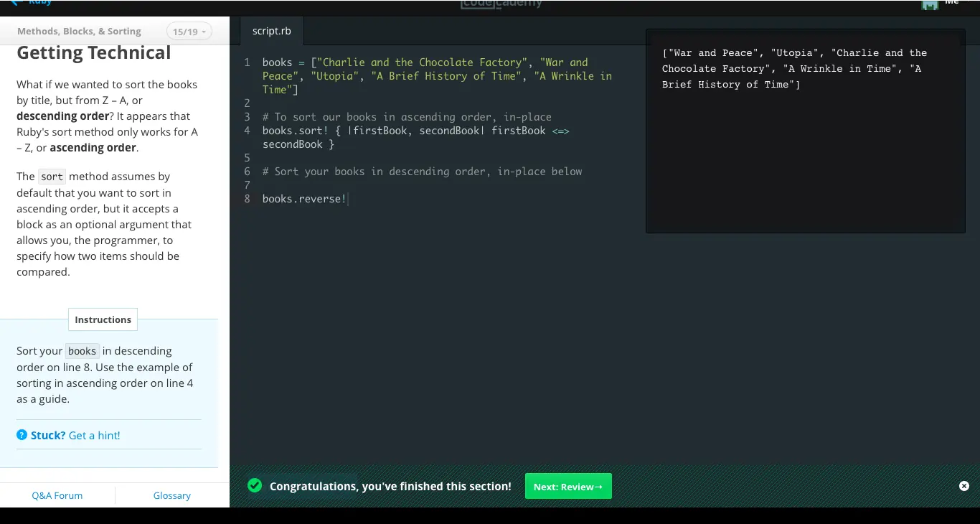
Task: Click the Methods, Blocks, & Sorting title
Action: (79, 32)
